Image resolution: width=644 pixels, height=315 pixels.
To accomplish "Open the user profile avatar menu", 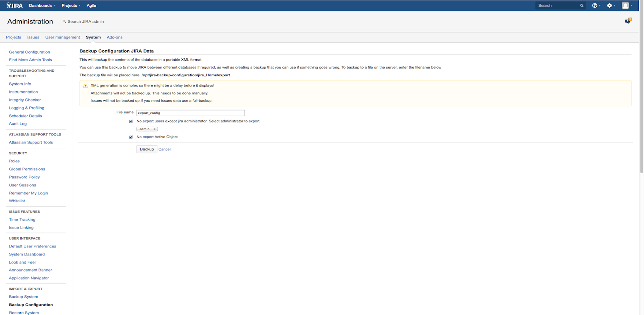I will click(626, 5).
